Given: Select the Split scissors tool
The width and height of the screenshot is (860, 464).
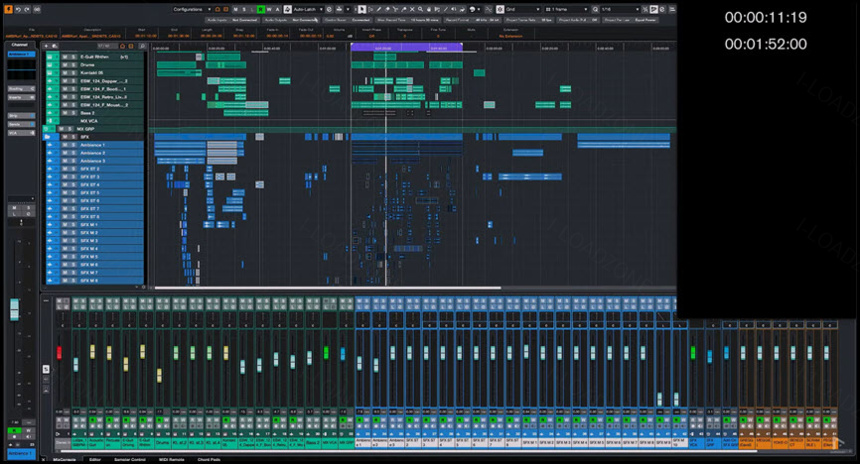Looking at the screenshot, I should tap(395, 9).
